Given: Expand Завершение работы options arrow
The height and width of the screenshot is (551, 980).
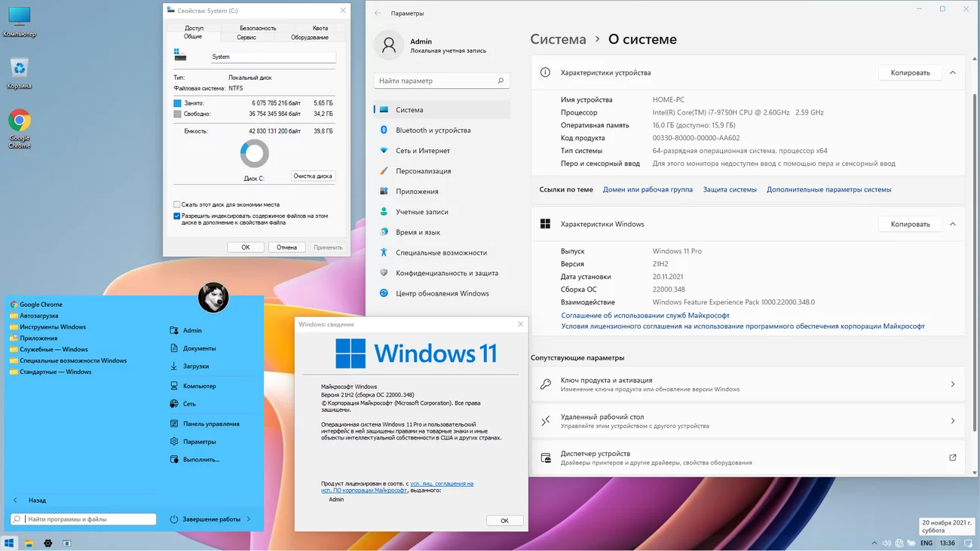Looking at the screenshot, I should [x=249, y=519].
